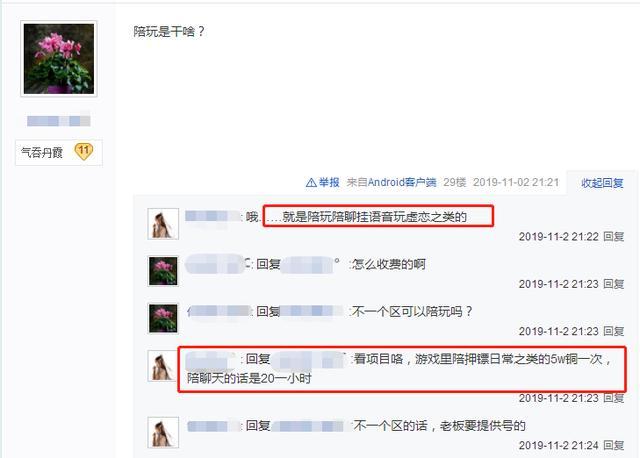640x458 pixels.
Task: Reply to the 20一小时 pricing comment
Action: click(x=613, y=398)
